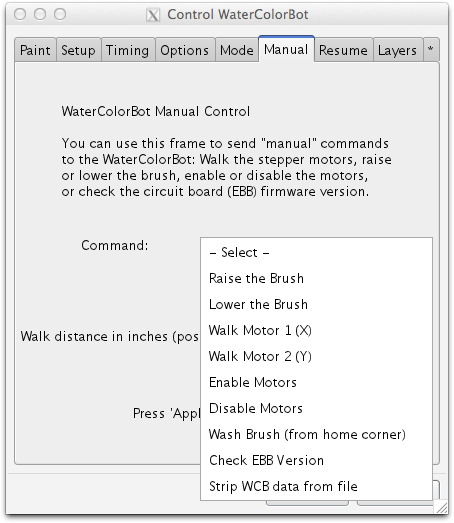Go to the Timing tab
This screenshot has width=454, height=523.
127,50
